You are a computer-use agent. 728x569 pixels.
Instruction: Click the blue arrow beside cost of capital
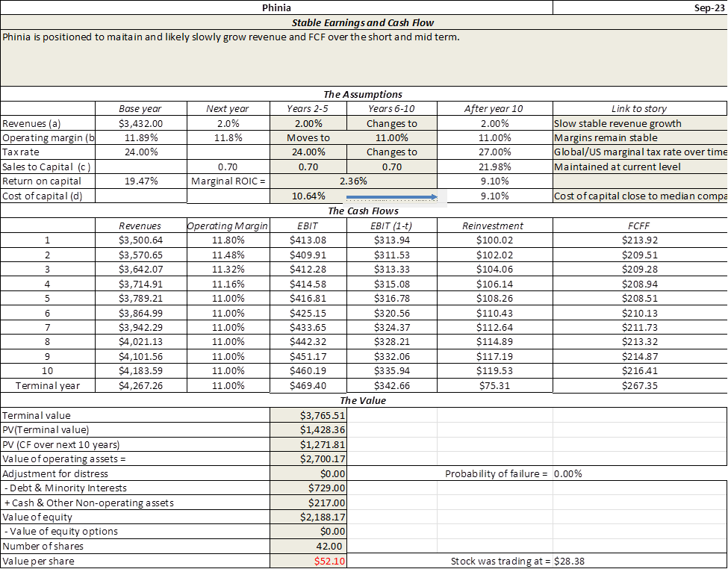pyautogui.click(x=391, y=198)
